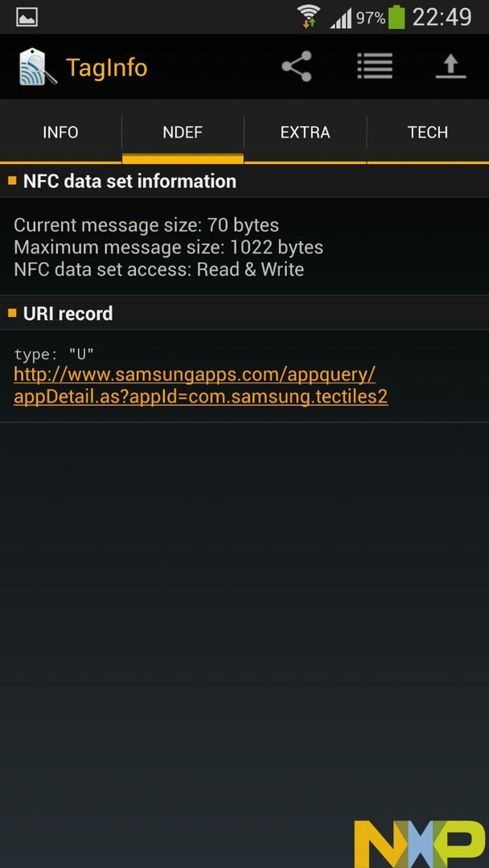Open the TECH tab
Viewport: 489px width, 868px height.
(428, 133)
